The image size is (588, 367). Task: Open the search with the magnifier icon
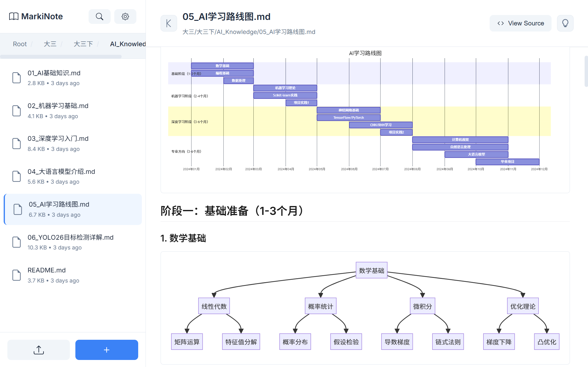(x=99, y=17)
